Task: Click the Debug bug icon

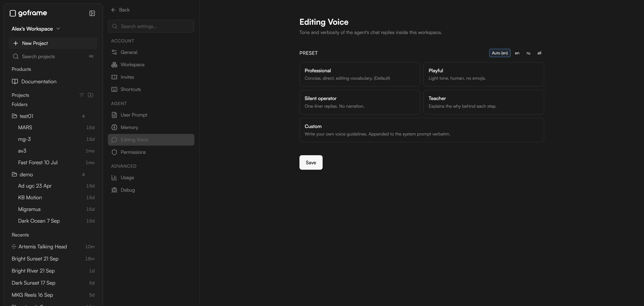Action: coord(114,190)
